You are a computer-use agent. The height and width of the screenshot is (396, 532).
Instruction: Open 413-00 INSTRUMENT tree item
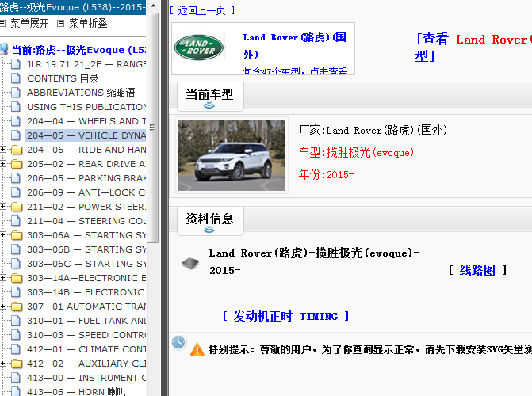coord(86,378)
